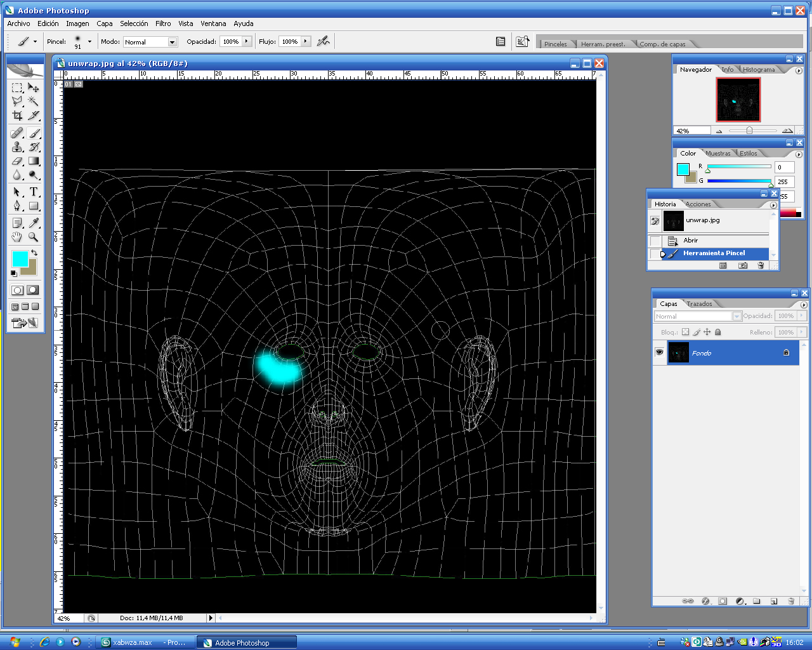Image resolution: width=812 pixels, height=650 pixels.
Task: Open the Modo blending mode dropdown
Action: click(172, 42)
